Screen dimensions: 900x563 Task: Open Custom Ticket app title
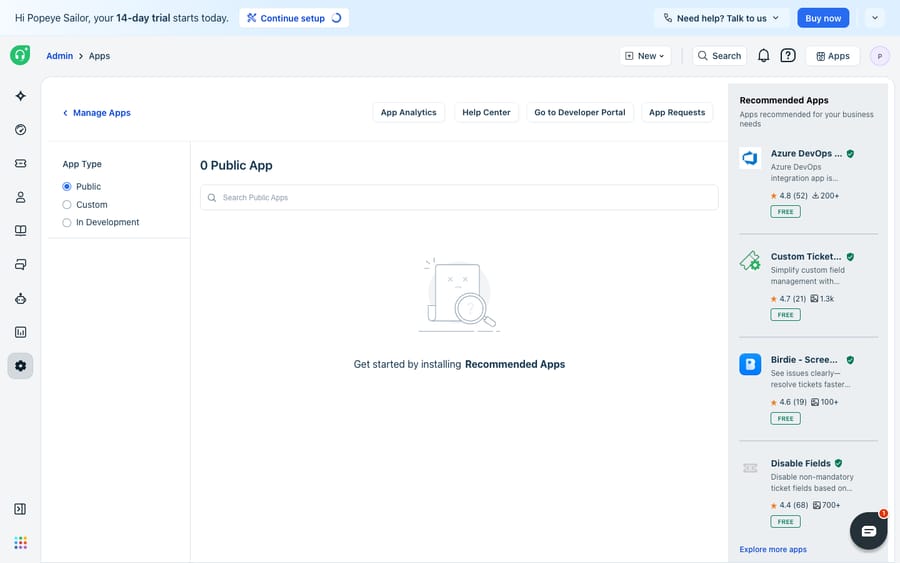pos(806,257)
